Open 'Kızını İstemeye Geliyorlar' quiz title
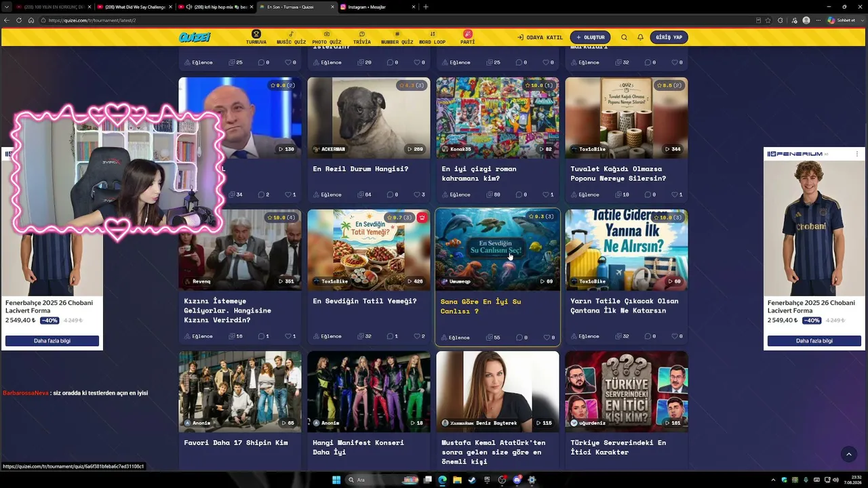 [228, 310]
